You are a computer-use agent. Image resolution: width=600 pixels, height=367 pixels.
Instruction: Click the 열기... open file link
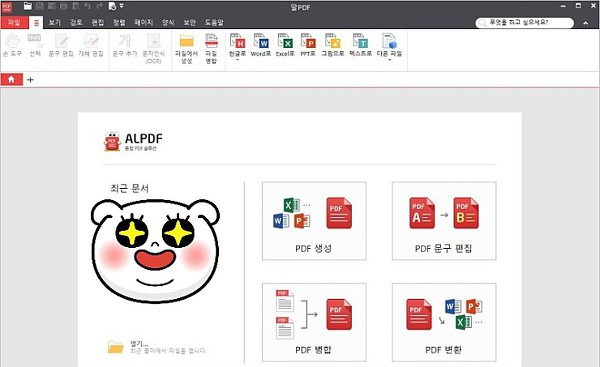[157, 347]
